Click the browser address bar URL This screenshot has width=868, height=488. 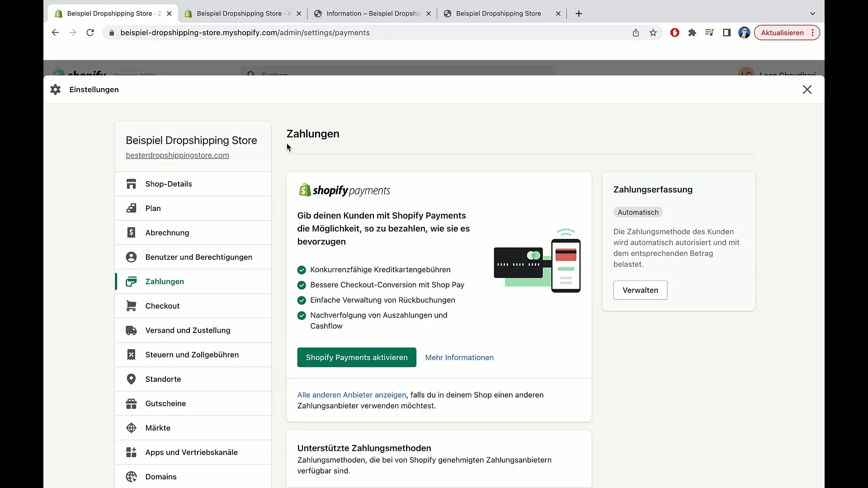245,33
